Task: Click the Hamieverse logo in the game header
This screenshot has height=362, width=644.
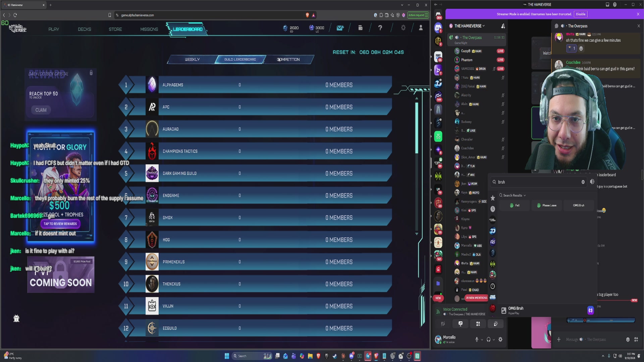Action: [17, 29]
